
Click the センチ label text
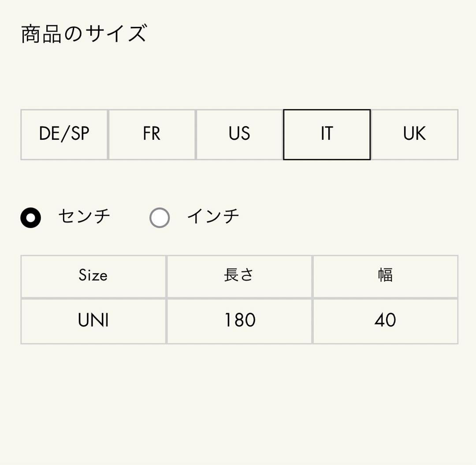pyautogui.click(x=83, y=216)
